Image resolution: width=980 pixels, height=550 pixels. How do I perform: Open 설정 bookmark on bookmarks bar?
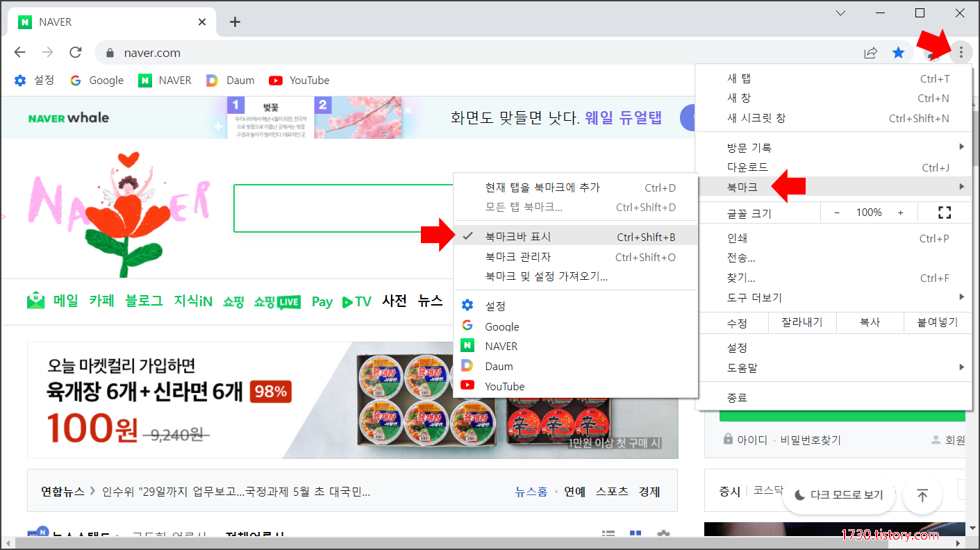35,81
